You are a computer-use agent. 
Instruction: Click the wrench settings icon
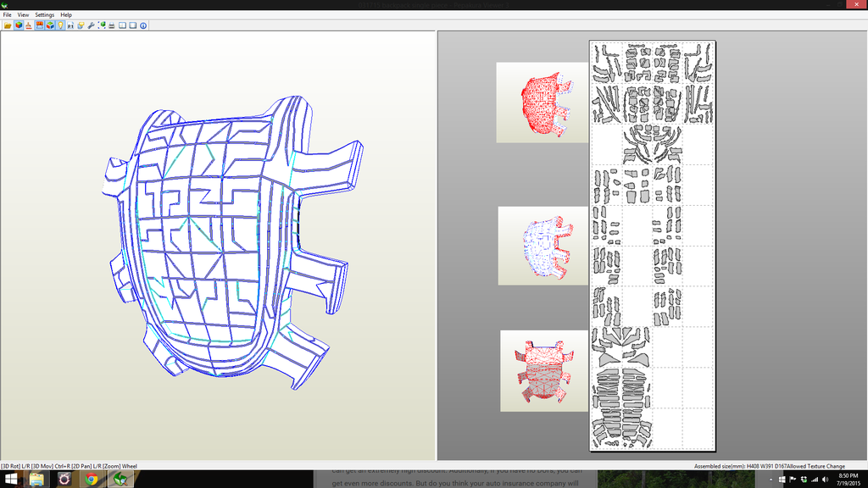click(91, 25)
